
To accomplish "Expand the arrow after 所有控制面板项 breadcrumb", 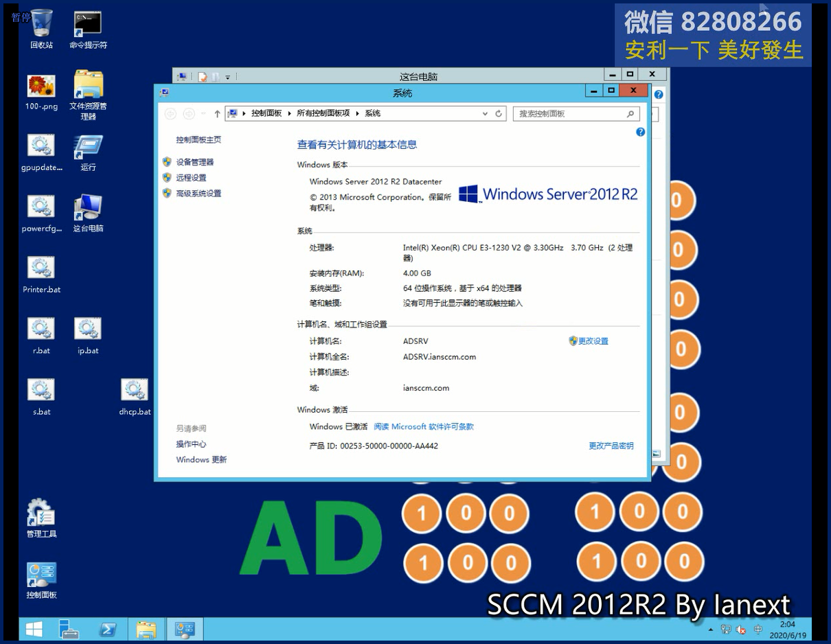I will [357, 114].
